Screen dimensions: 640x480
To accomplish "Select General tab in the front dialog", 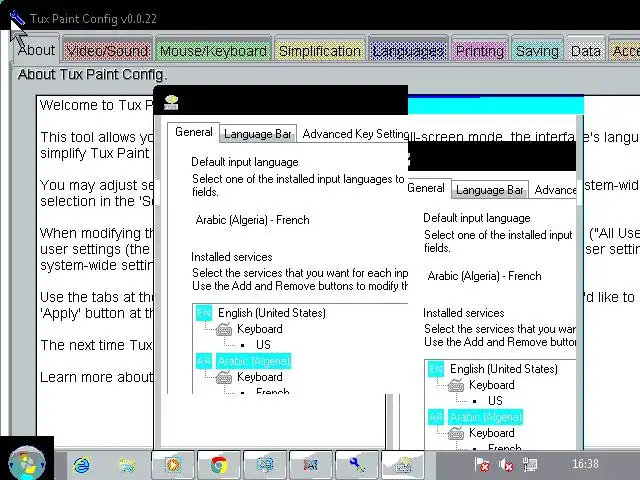I will pyautogui.click(x=193, y=132).
